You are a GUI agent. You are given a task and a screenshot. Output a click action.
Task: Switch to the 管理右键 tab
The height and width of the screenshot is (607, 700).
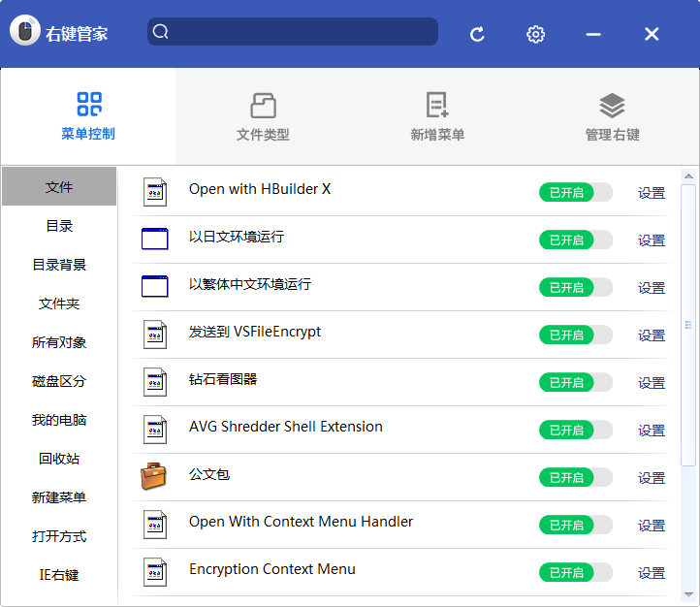(x=612, y=116)
